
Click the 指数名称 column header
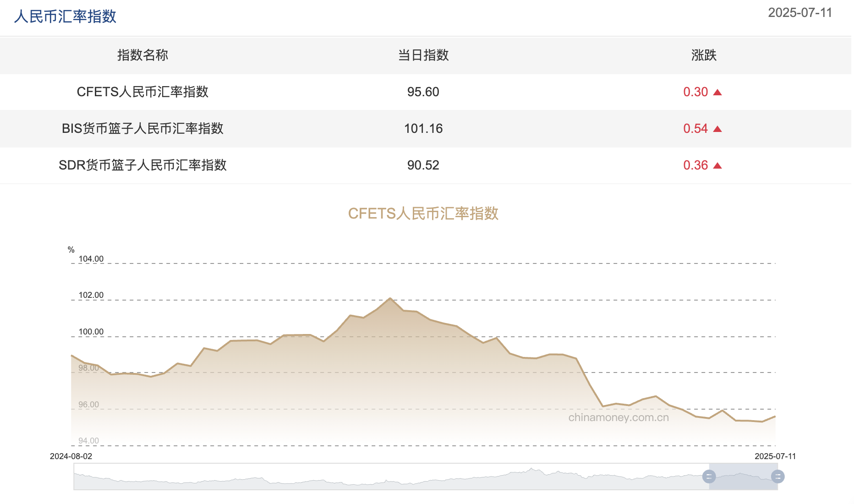(142, 55)
